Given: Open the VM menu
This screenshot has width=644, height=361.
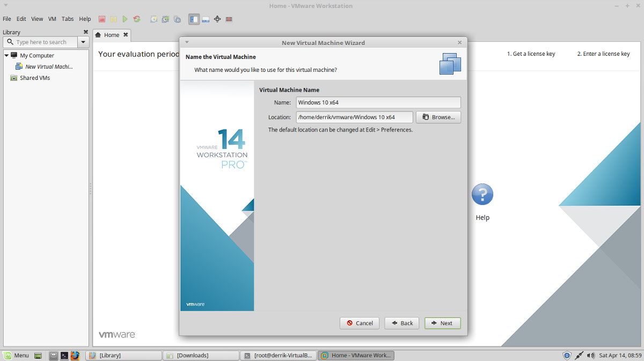Looking at the screenshot, I should tap(52, 18).
